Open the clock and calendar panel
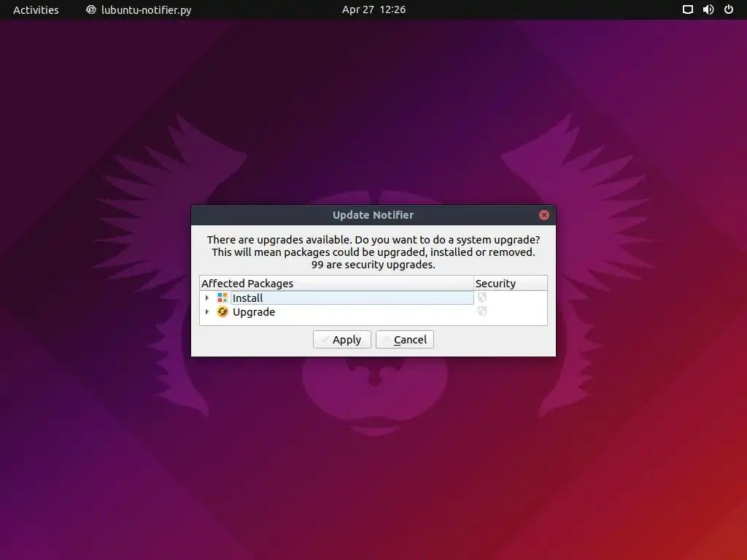 373,10
